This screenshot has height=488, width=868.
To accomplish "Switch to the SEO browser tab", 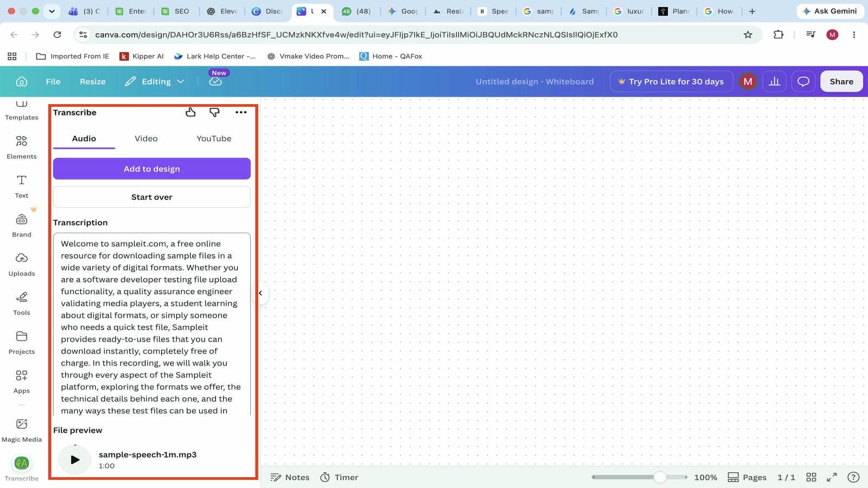I will point(176,11).
